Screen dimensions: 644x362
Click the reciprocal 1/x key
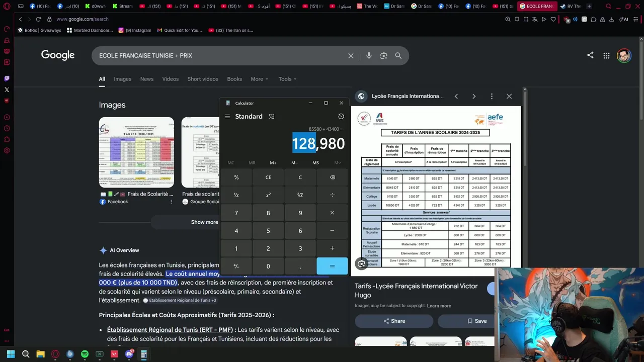pos(236,195)
